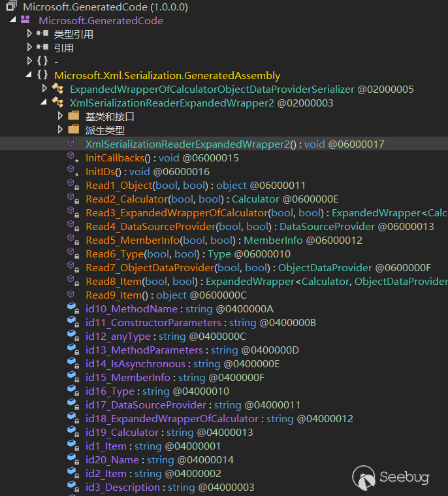Click the namespace braces icon beside Microsoft.Xml.Serialization.GeneratedAssembly
The height and width of the screenshot is (496, 448).
pos(42,76)
